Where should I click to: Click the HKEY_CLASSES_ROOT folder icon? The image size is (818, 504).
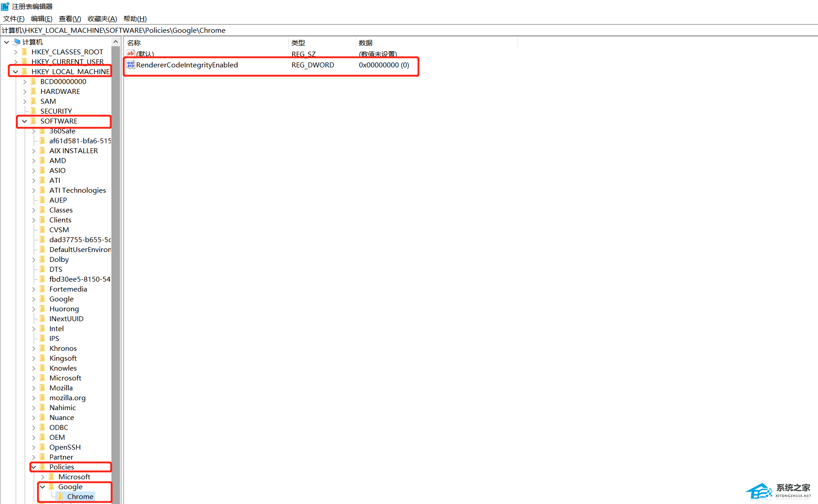click(x=25, y=52)
